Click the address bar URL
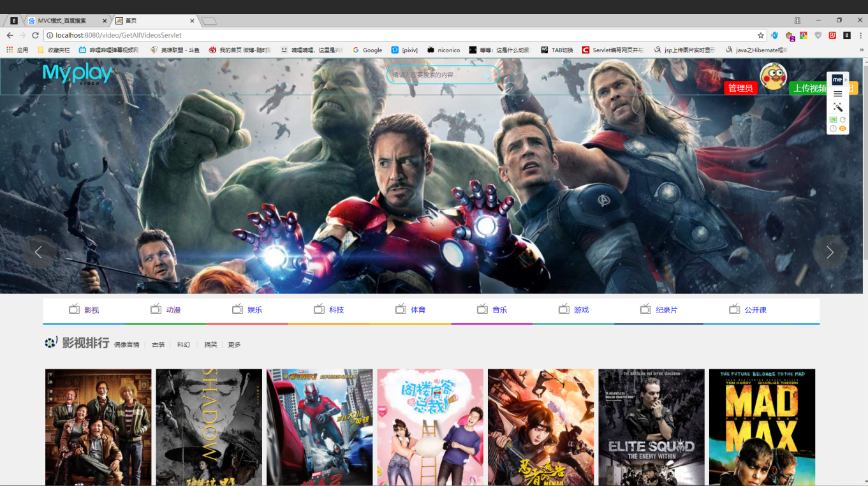 point(119,36)
